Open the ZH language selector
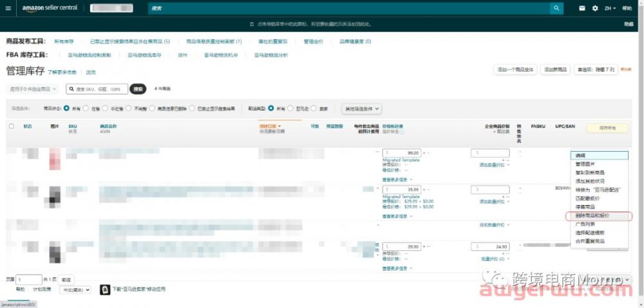Image resolution: width=644 pixels, height=308 pixels. [610, 8]
